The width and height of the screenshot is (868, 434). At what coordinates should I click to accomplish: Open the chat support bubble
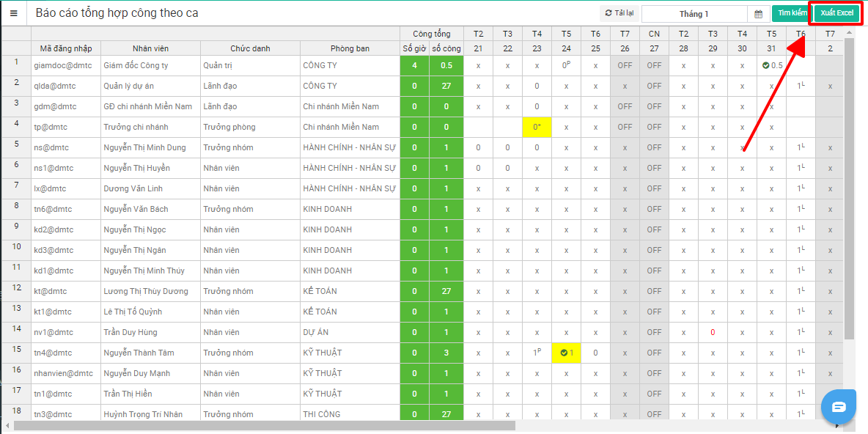pyautogui.click(x=839, y=406)
